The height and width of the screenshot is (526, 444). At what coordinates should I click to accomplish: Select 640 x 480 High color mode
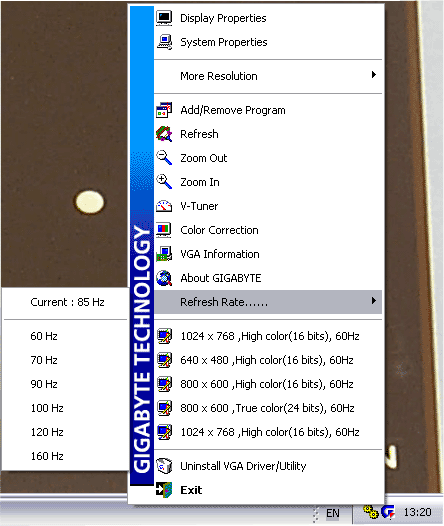point(268,360)
